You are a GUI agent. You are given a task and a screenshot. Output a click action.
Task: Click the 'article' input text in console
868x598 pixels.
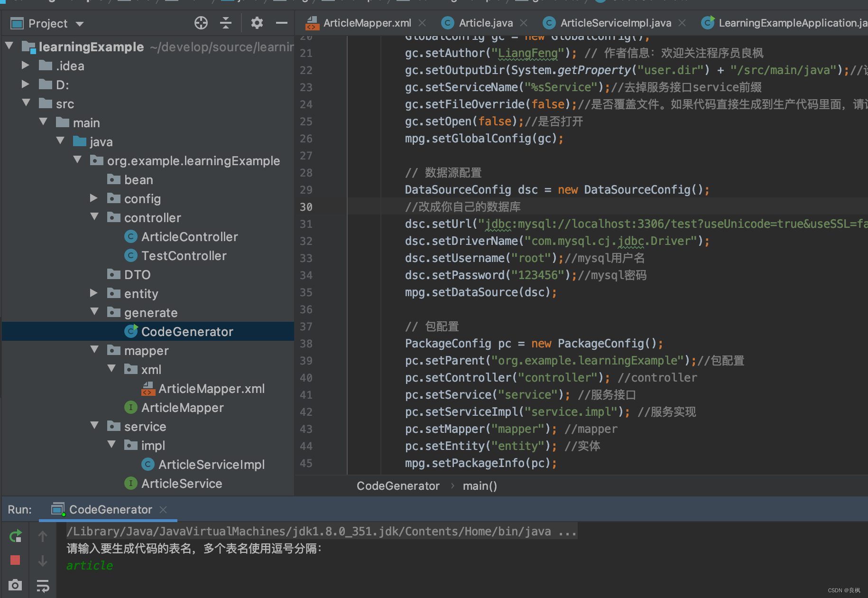89,566
